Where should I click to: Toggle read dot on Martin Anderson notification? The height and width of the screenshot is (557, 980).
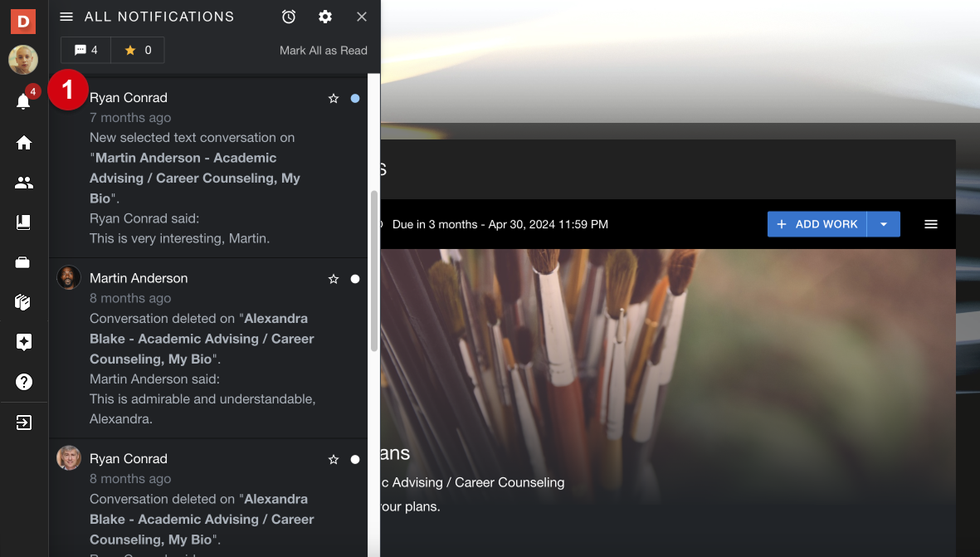tap(355, 279)
